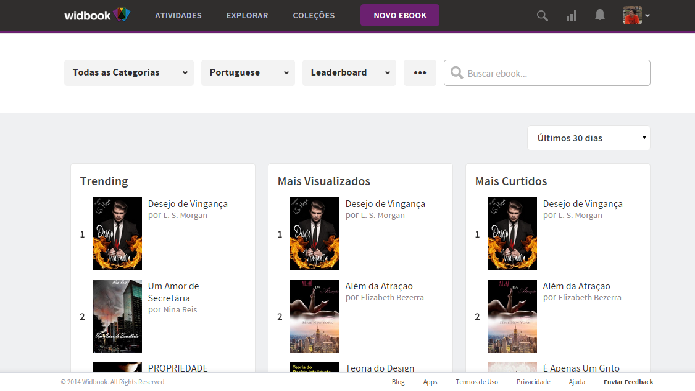Viewport: 695px width, 391px height.
Task: Open the user avatar menu
Action: click(x=636, y=16)
